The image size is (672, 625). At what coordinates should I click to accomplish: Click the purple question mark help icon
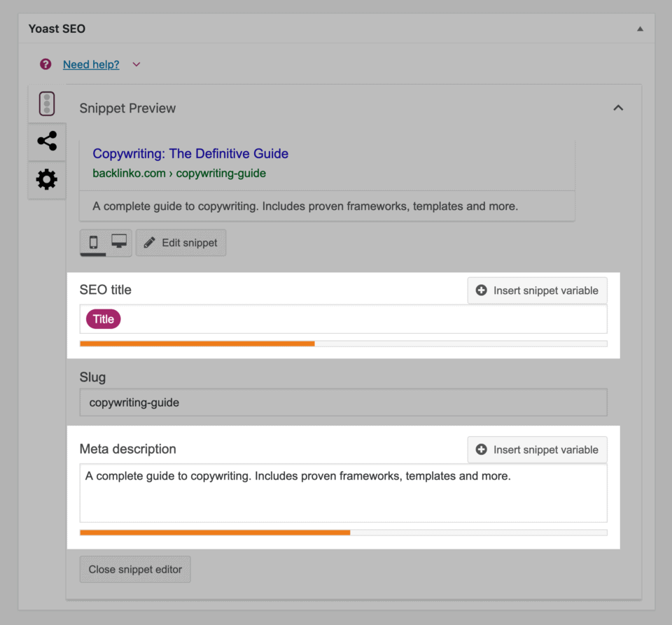45,64
